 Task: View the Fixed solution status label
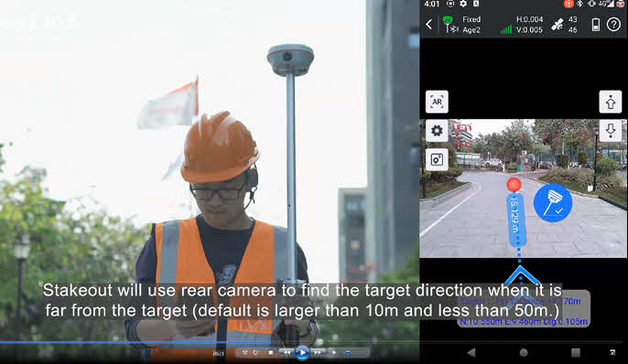[x=471, y=19]
